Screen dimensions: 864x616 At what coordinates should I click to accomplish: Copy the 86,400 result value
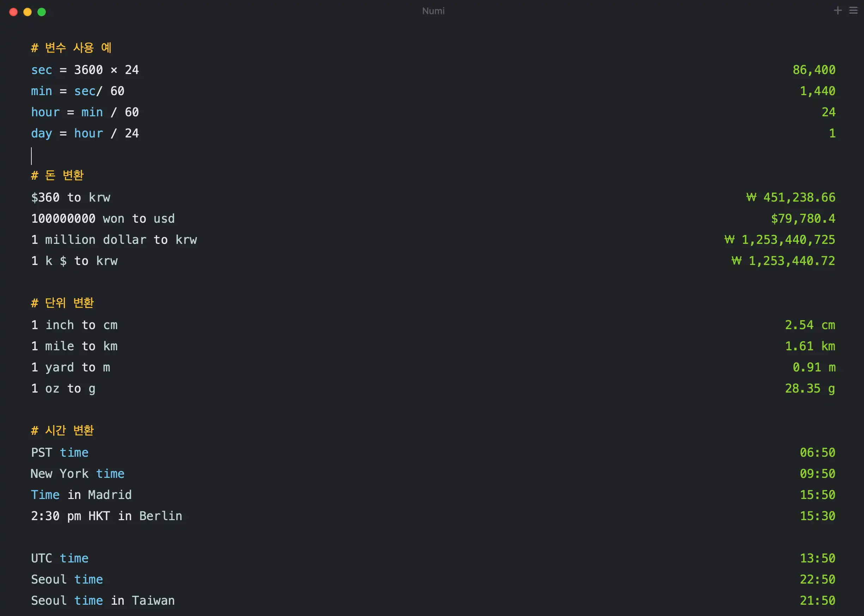(x=814, y=70)
